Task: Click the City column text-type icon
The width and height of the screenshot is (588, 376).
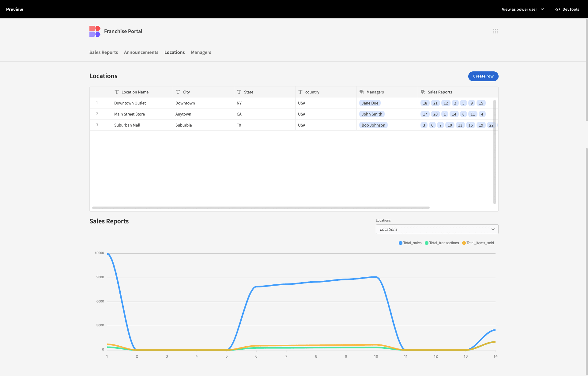Action: (178, 92)
